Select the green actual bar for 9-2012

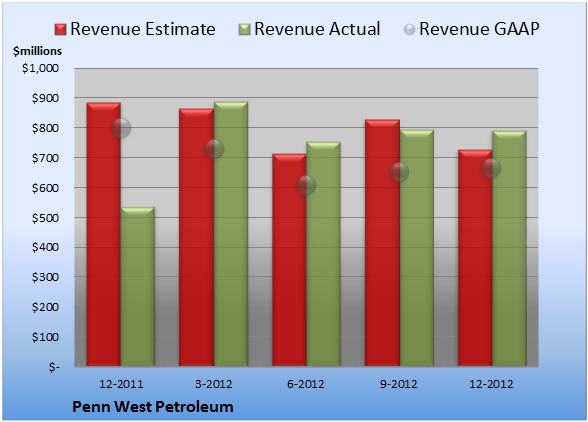click(x=417, y=248)
